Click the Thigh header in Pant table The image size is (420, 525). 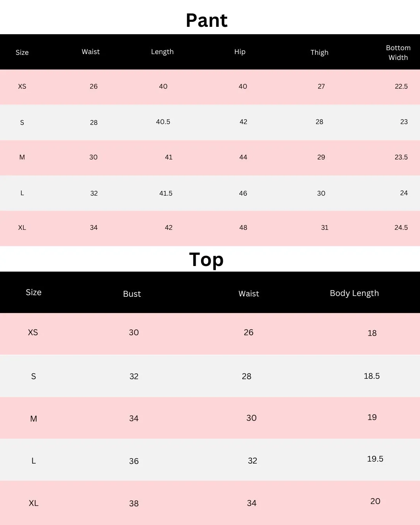coord(319,52)
